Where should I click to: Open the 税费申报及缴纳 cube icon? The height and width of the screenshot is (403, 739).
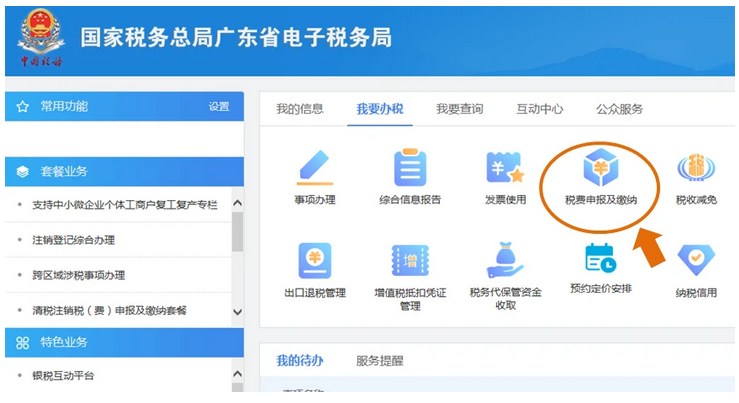600,167
